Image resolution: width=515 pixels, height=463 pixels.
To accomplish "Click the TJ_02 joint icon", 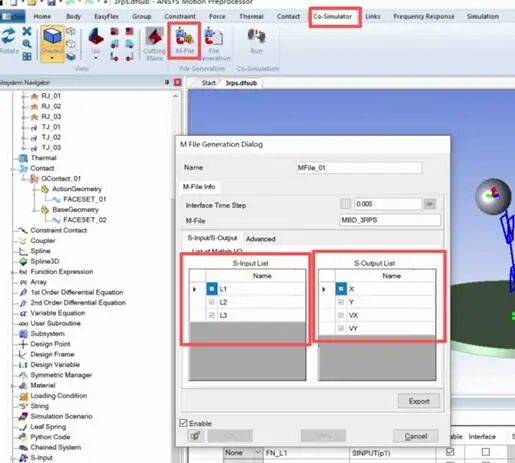I will pyautogui.click(x=34, y=137).
